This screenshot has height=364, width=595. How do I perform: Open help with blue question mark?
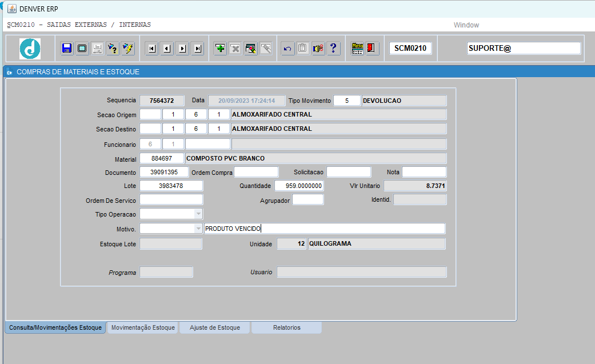333,48
